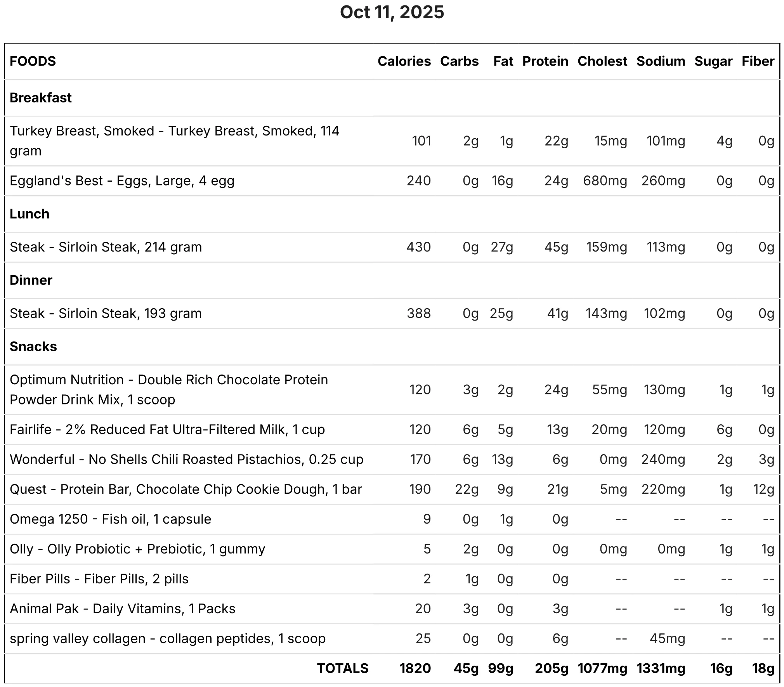Click the Sodium column header
The height and width of the screenshot is (687, 784).
(x=661, y=61)
